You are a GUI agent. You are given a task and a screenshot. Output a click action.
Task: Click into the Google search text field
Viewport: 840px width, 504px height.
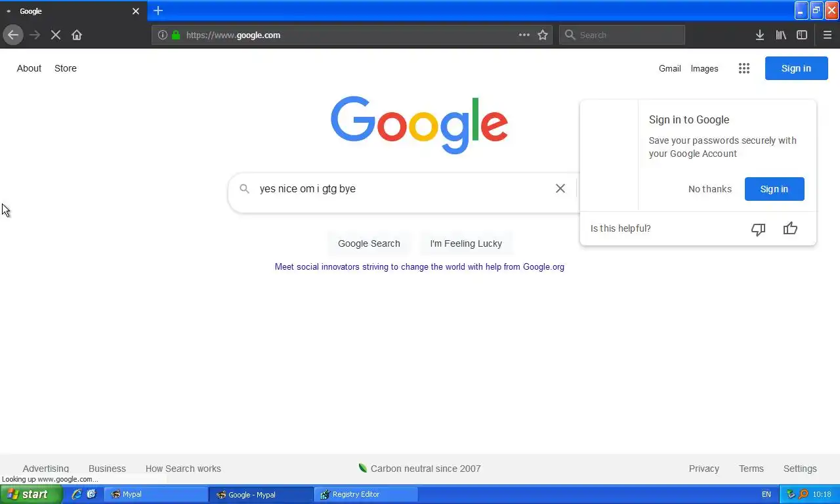click(x=404, y=189)
